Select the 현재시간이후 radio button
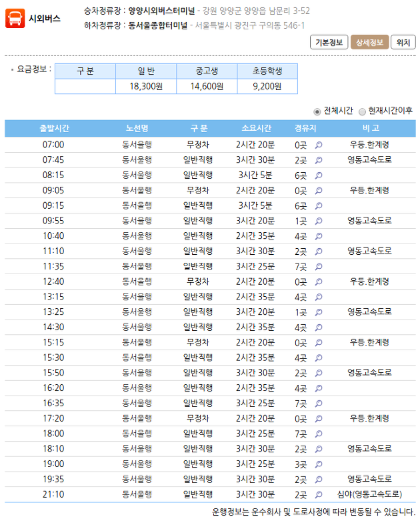Screen dimensions: 420x523 [362, 112]
